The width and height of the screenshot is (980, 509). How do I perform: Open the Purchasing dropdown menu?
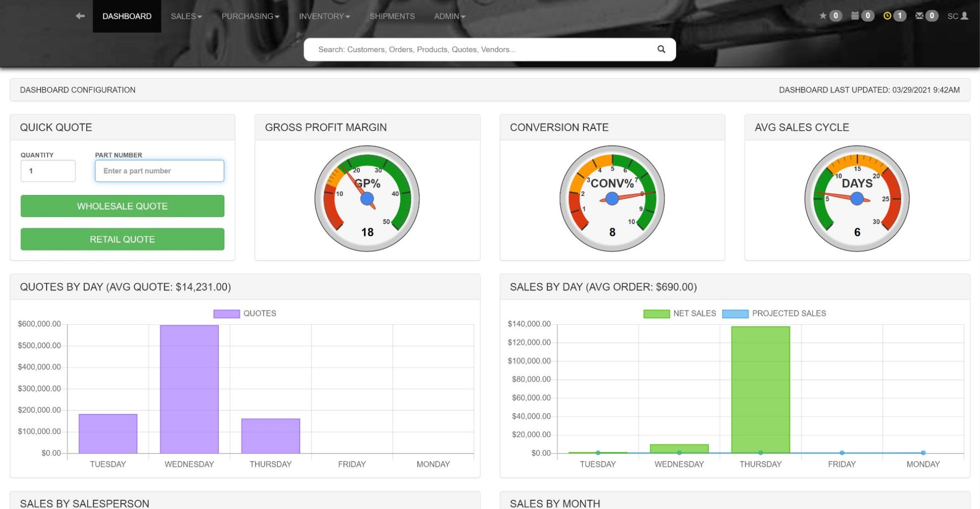250,16
